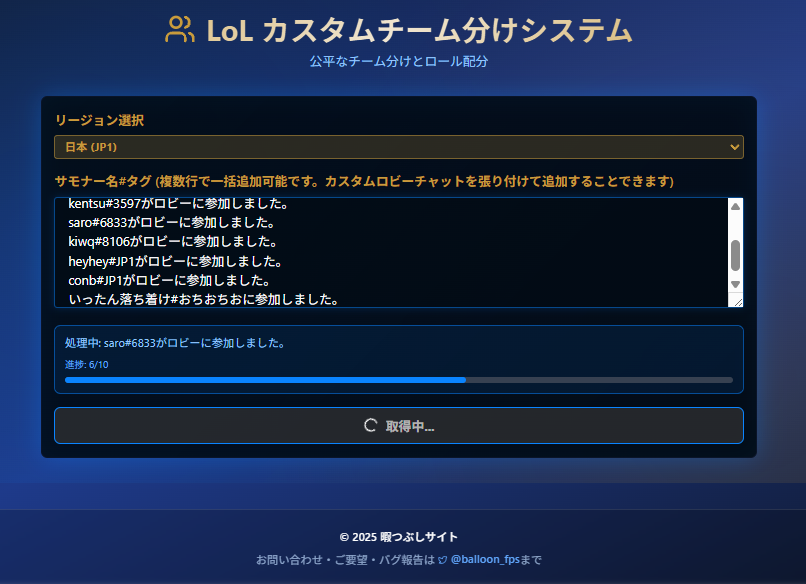Click the region dropdown chevron arrow
The height and width of the screenshot is (584, 806).
[735, 148]
